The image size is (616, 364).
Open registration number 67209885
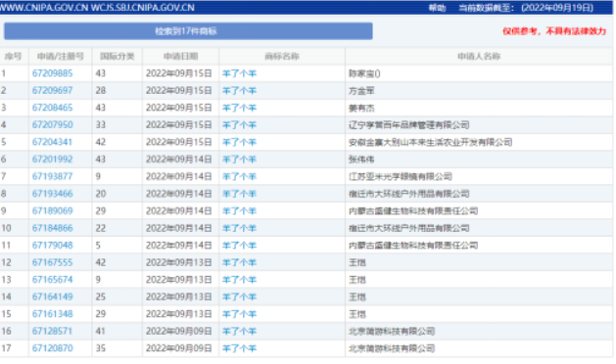53,73
